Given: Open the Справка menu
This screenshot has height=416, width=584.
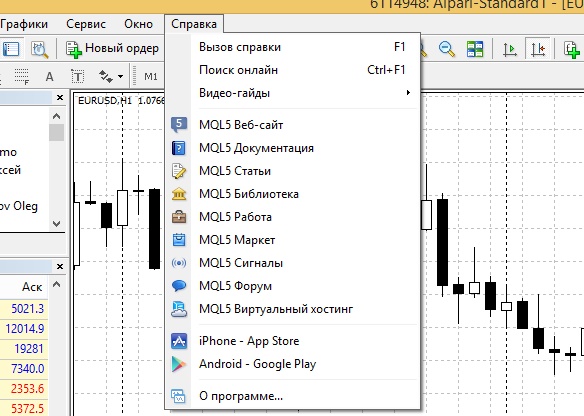Looking at the screenshot, I should 194,24.
